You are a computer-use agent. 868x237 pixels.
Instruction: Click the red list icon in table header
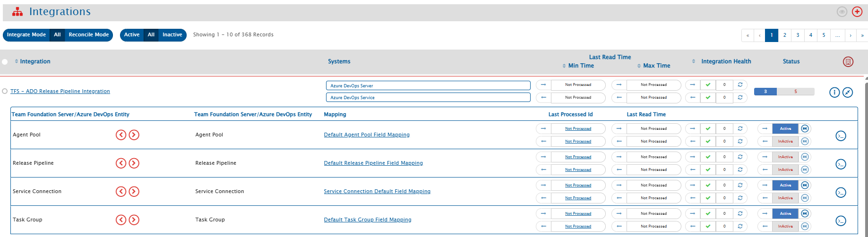848,62
